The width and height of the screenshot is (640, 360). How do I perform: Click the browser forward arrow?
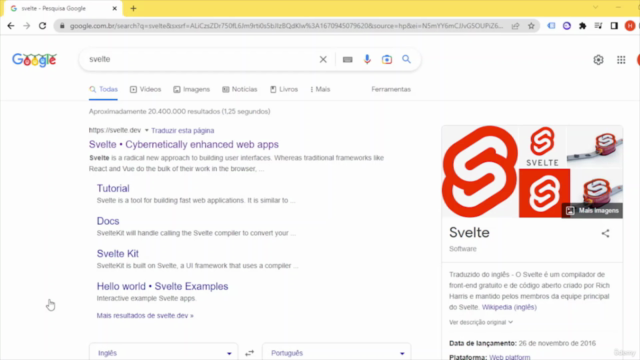27,26
